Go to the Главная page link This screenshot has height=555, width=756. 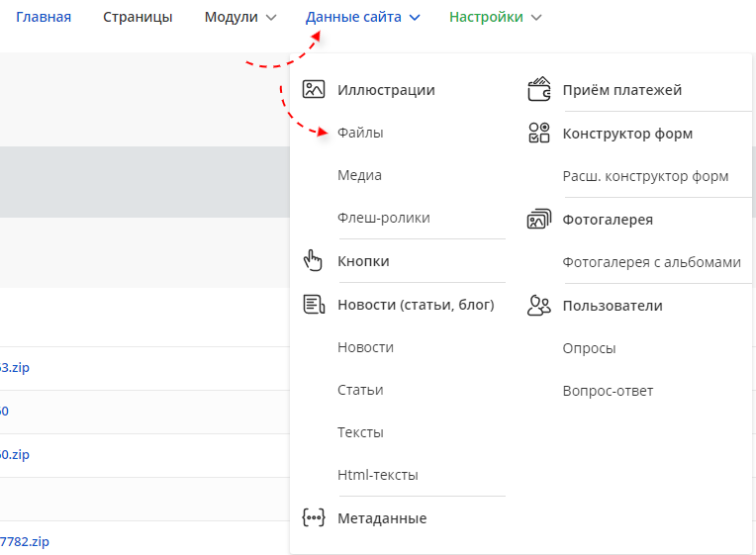point(44,17)
